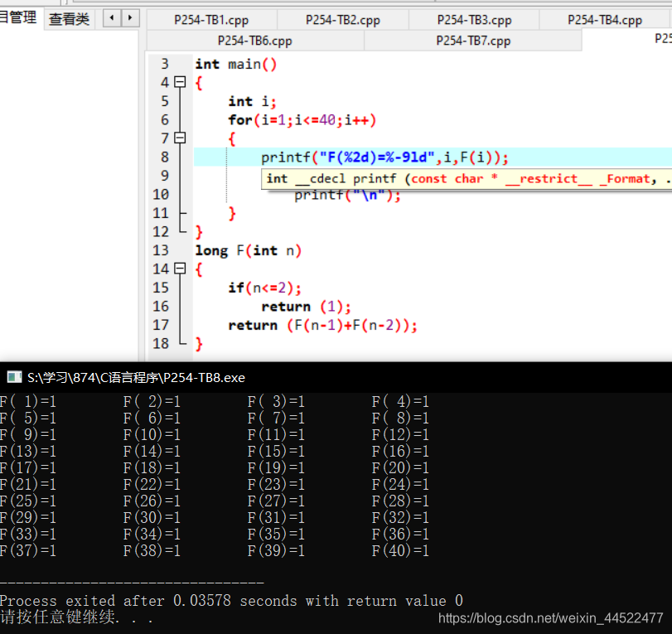The height and width of the screenshot is (634, 672).
Task: Click the printf("F(%2d)=%-9ld") line
Action: click(x=384, y=157)
